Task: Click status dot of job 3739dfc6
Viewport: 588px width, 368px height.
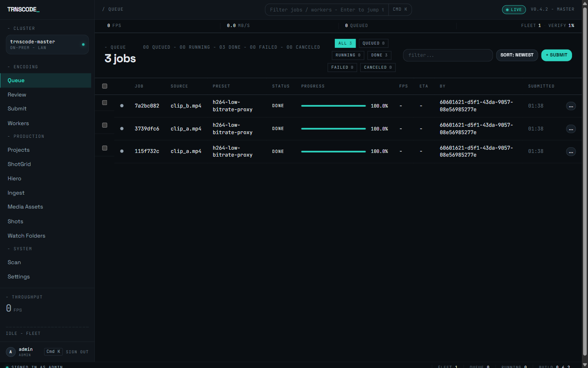Action: [122, 128]
